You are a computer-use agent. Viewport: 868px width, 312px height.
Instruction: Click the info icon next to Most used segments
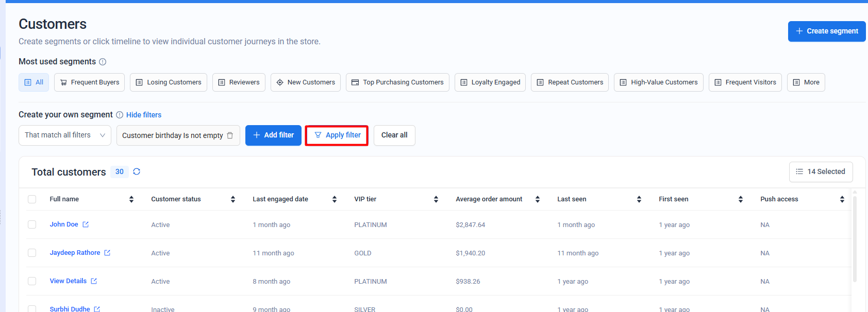[103, 62]
